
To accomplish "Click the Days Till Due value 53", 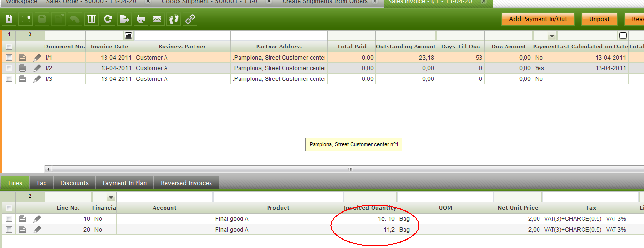I will pos(461,57).
